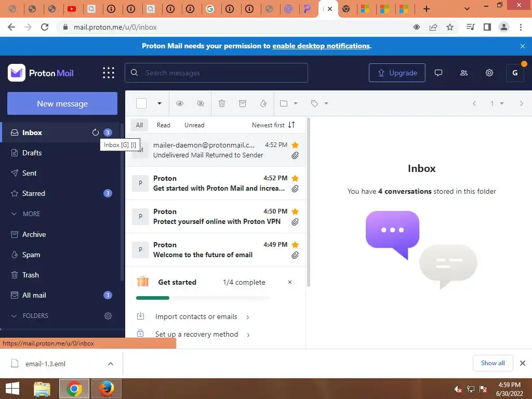Image resolution: width=532 pixels, height=399 pixels.
Task: Unstar the Get started with Proton message
Action: click(295, 178)
